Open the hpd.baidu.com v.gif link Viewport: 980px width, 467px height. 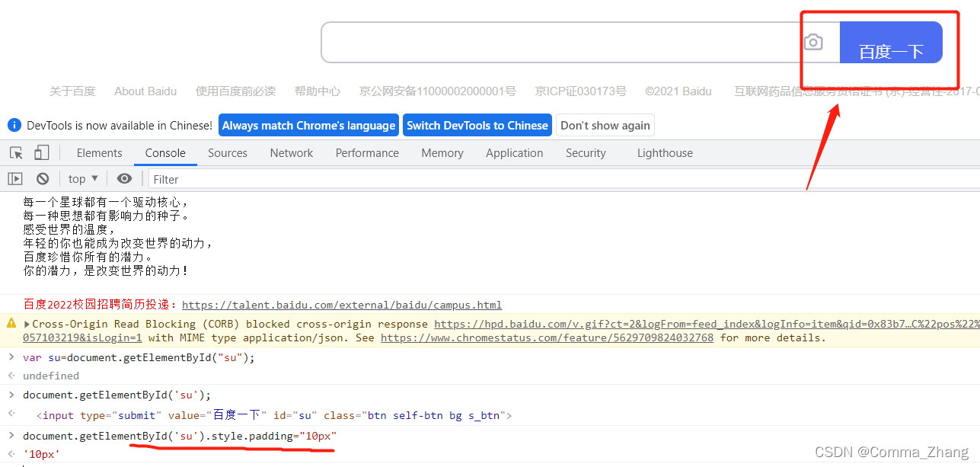(707, 324)
